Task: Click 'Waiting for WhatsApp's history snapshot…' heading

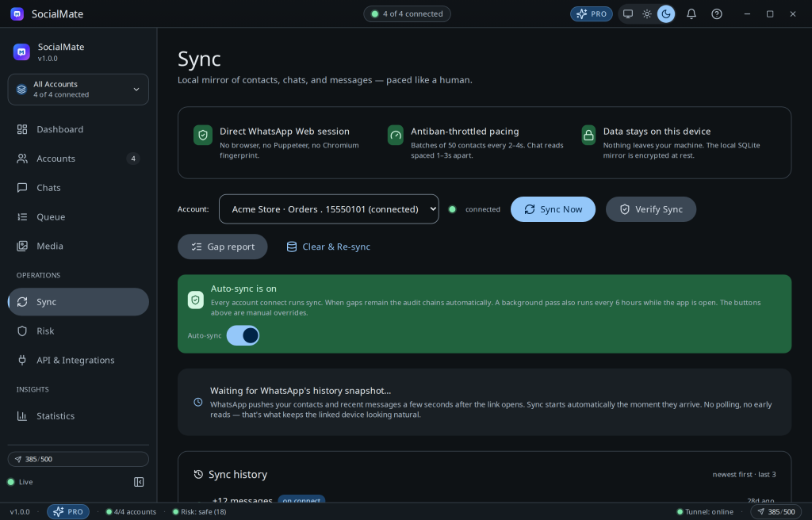Action: [x=301, y=391]
